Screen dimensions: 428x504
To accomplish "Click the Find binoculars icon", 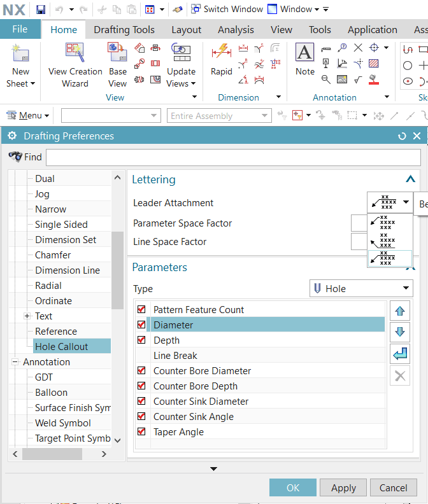I will coord(15,157).
